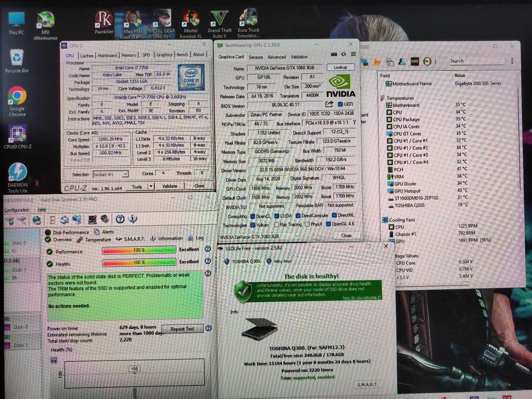Screen dimensions: 532x399
Task: Open CPU-Z Socket #1 selection dropdown
Action: (110, 174)
